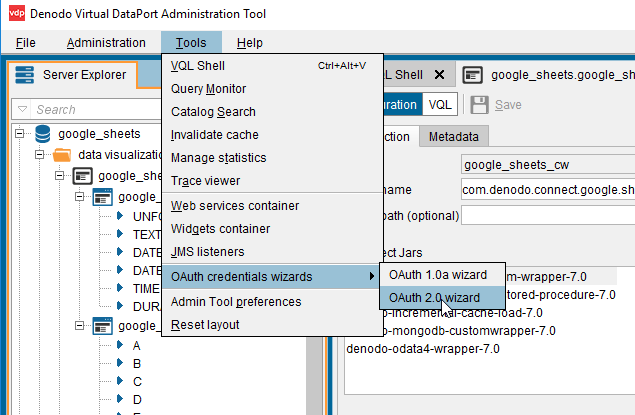Viewport: 635px width, 415px height.
Task: Click the Search field in Server Explorer
Action: [x=97, y=109]
